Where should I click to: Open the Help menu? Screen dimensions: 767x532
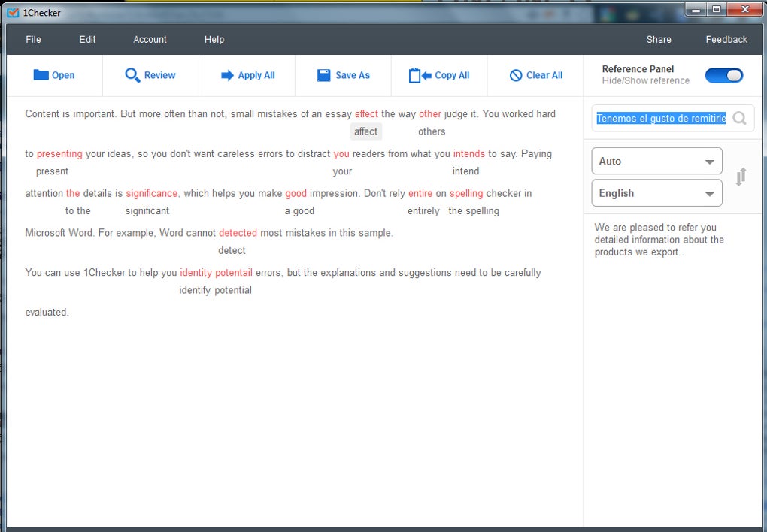(x=214, y=40)
